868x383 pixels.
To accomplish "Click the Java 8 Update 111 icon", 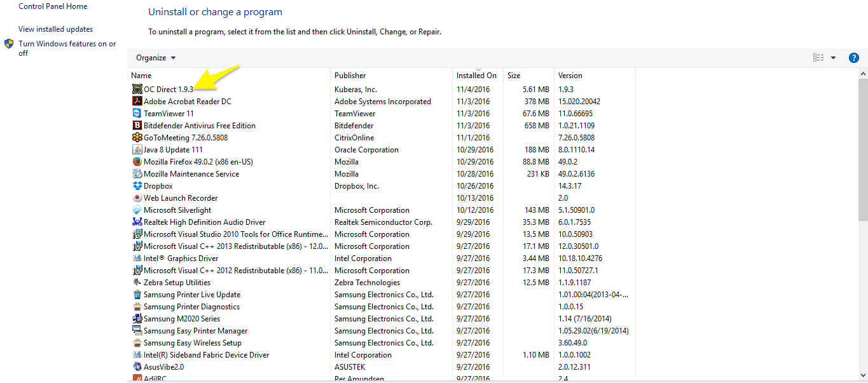I will (x=137, y=150).
